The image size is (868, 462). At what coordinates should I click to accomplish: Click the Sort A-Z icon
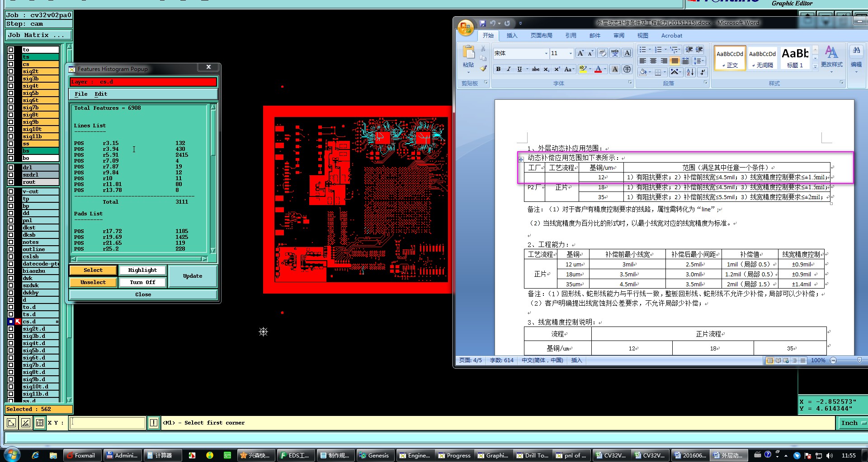click(690, 72)
